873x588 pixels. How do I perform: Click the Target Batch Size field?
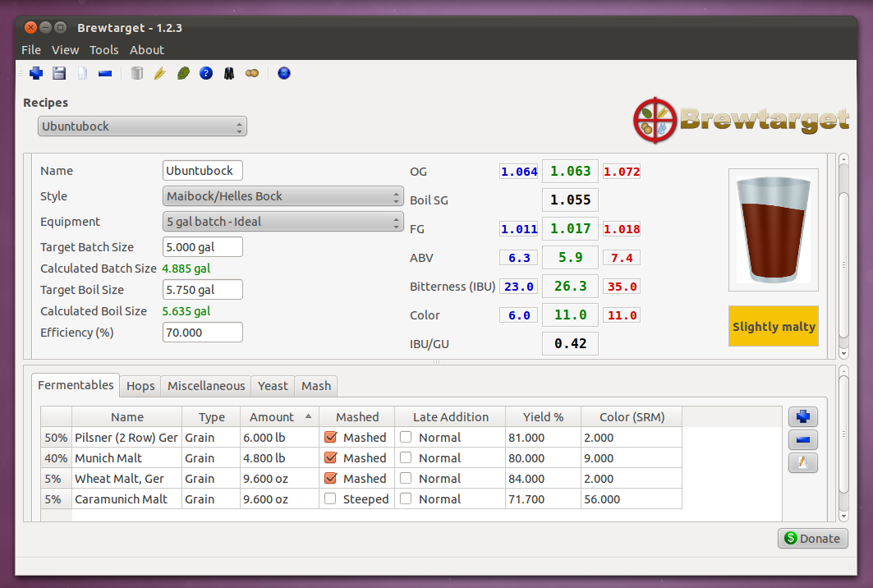pos(203,246)
